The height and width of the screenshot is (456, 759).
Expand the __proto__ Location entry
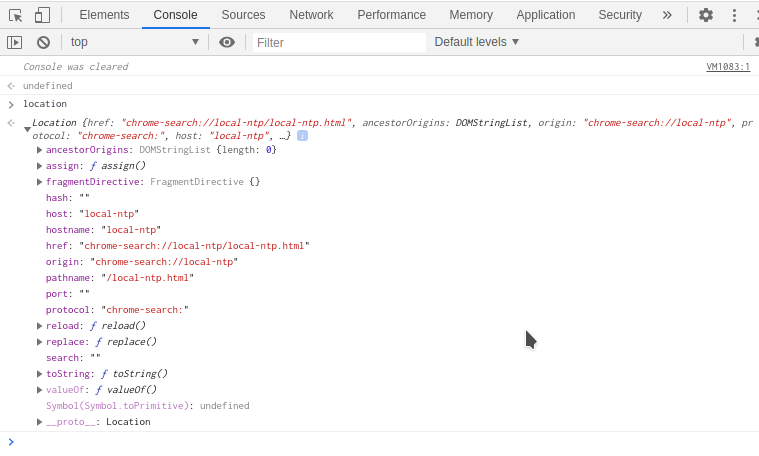tap(40, 422)
